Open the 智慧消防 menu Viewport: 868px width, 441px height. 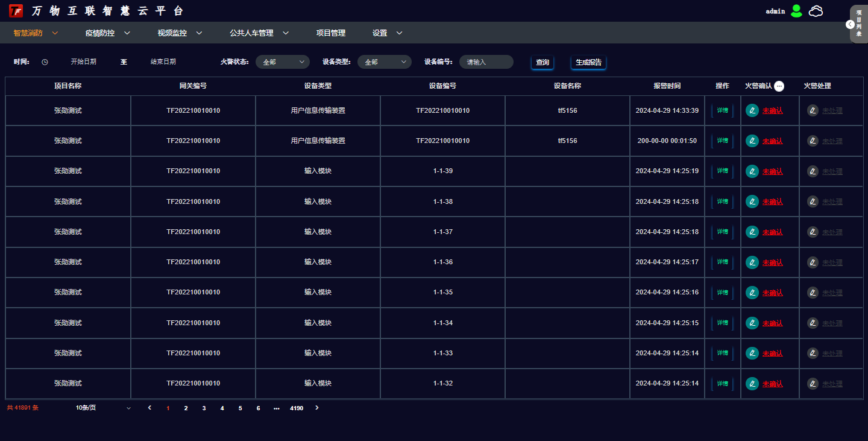click(28, 33)
